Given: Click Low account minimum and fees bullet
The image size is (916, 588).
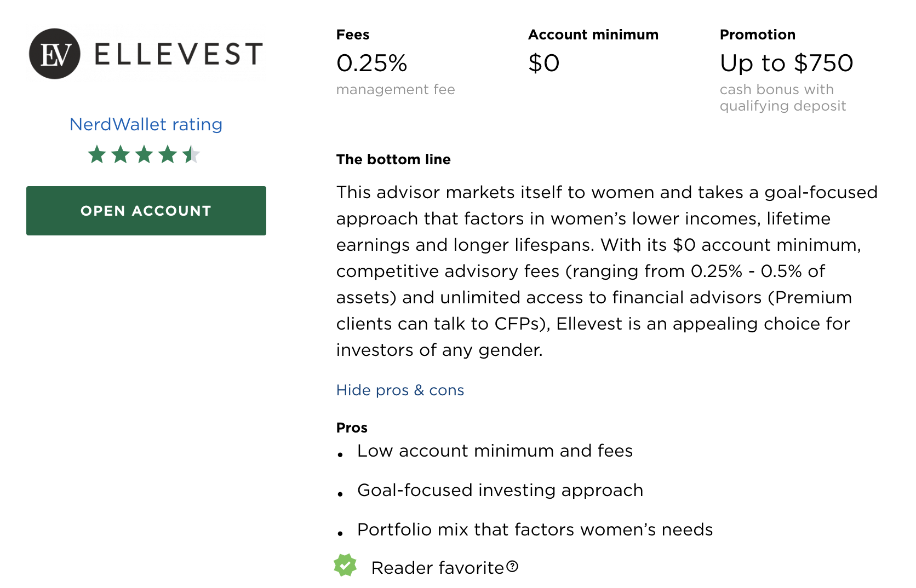Looking at the screenshot, I should click(495, 451).
